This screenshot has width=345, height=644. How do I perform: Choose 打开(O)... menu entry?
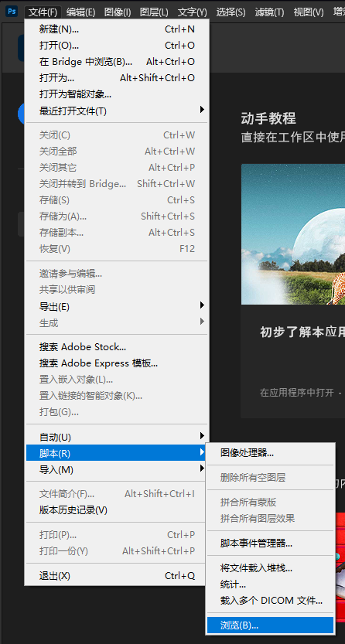[x=117, y=46]
